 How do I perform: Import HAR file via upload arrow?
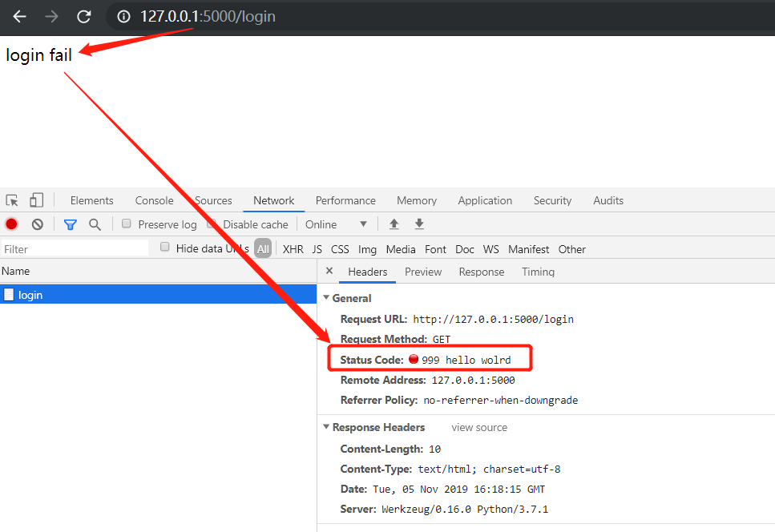tap(394, 224)
